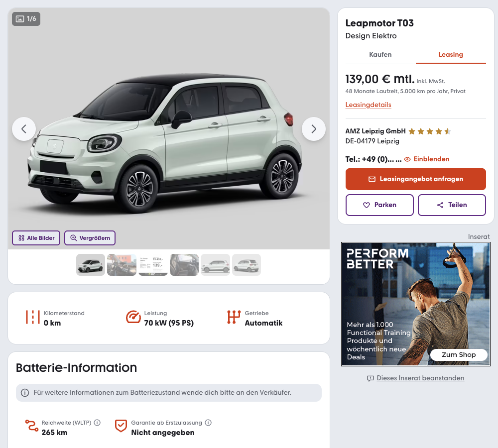This screenshot has width=498, height=448.
Task: Open the Leasingdetails link
Action: pos(368,105)
